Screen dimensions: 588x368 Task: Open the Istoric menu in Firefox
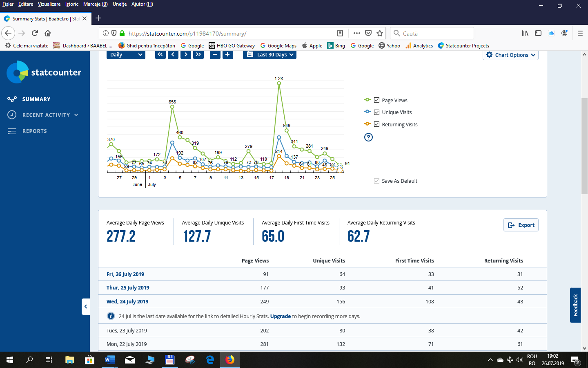point(71,4)
